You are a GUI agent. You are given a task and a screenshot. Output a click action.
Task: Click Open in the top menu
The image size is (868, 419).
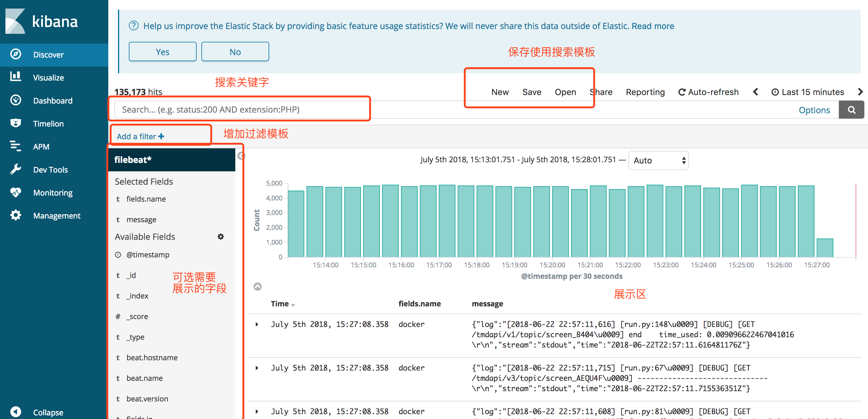pyautogui.click(x=566, y=92)
